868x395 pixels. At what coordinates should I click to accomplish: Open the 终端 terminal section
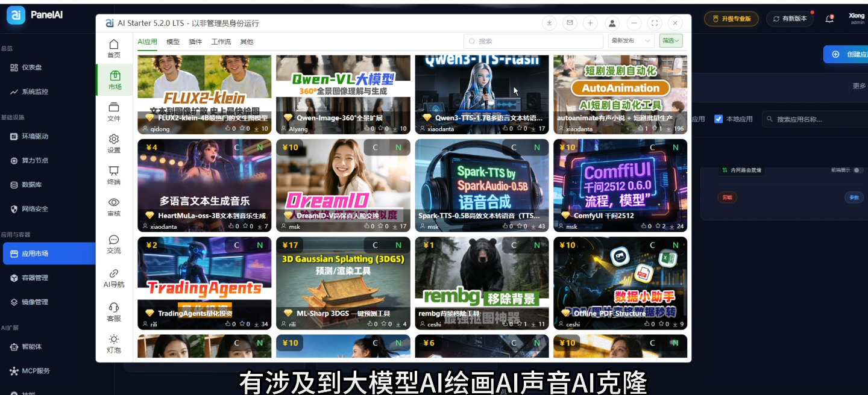(114, 175)
